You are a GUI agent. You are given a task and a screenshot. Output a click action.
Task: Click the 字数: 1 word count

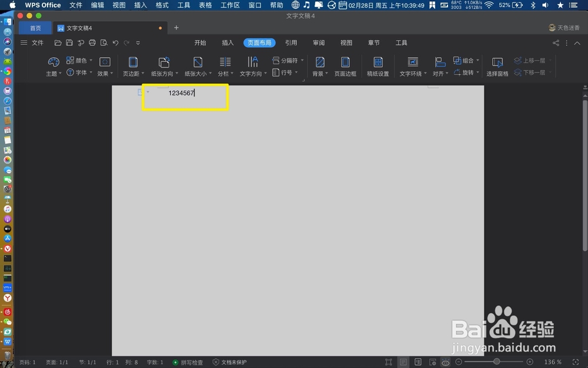(x=155, y=362)
